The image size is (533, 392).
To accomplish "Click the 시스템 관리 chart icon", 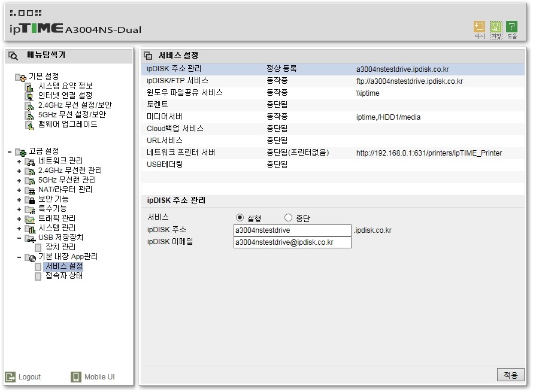I will tap(30, 229).
